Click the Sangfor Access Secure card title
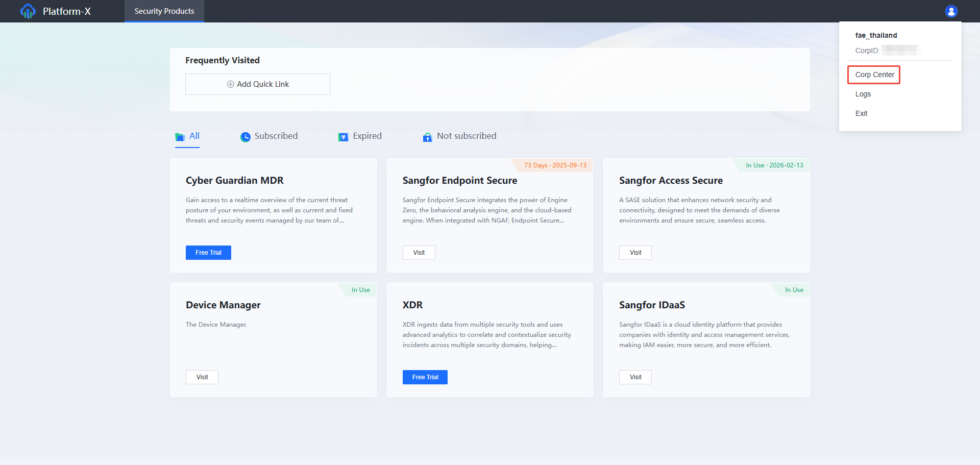980x465 pixels. click(x=671, y=181)
